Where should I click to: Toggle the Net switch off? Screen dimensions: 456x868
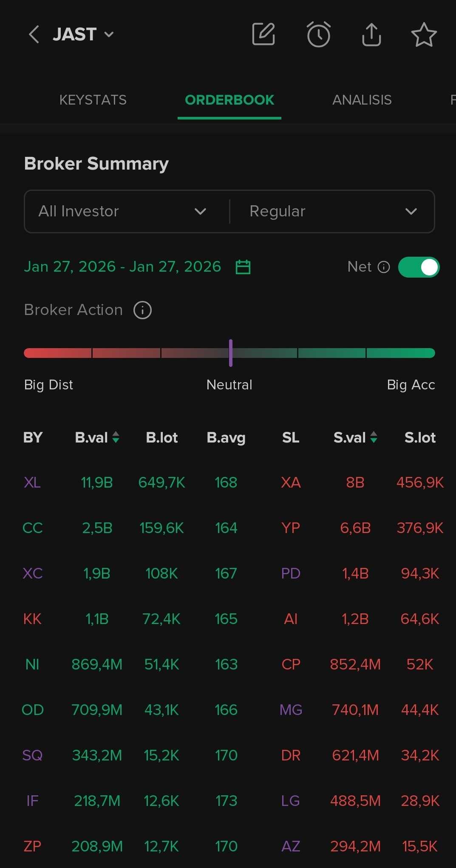(419, 267)
